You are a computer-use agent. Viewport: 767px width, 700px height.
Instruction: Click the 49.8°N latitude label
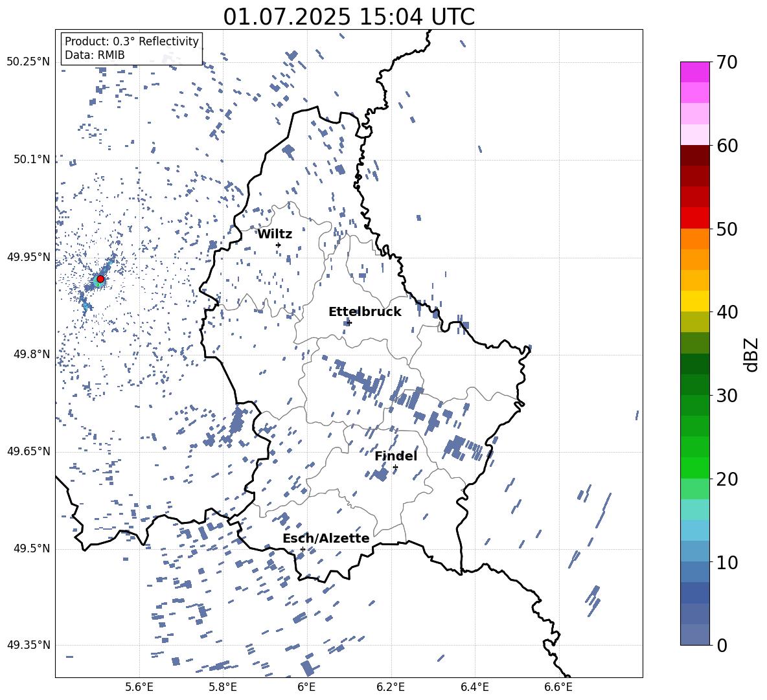pos(32,354)
